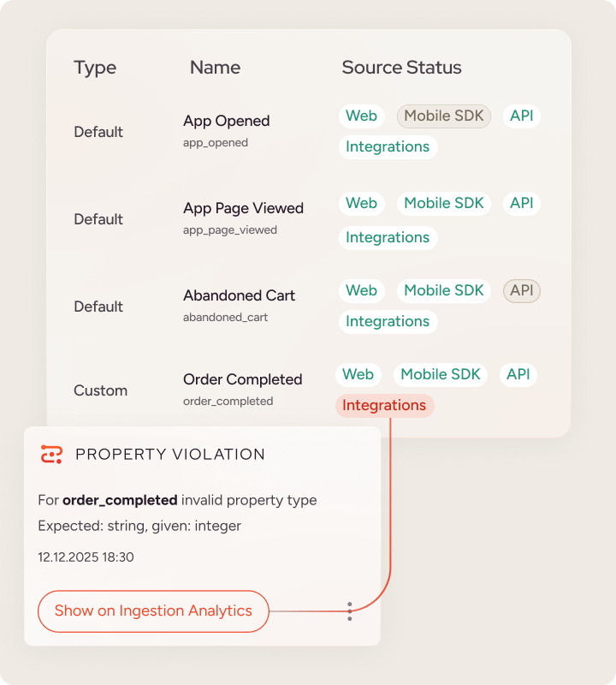Image resolution: width=616 pixels, height=685 pixels.
Task: Click Web tag for Order Completed
Action: (358, 374)
